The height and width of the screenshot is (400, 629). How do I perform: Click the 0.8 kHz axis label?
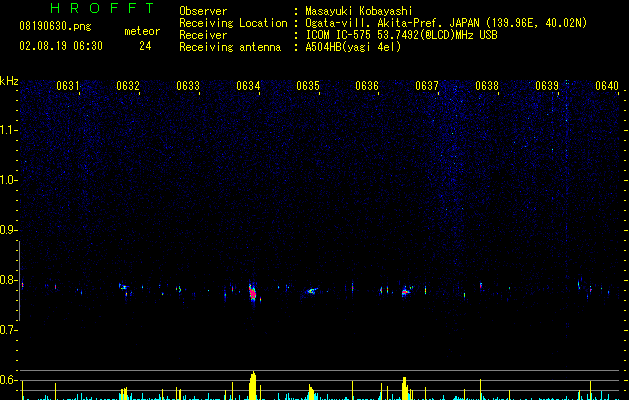point(7,280)
